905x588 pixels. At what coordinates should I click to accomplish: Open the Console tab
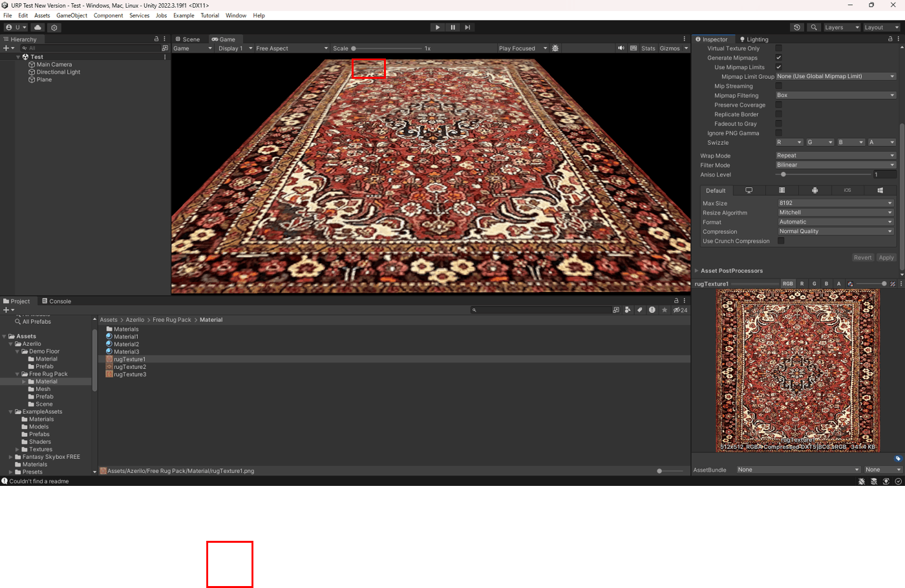56,301
